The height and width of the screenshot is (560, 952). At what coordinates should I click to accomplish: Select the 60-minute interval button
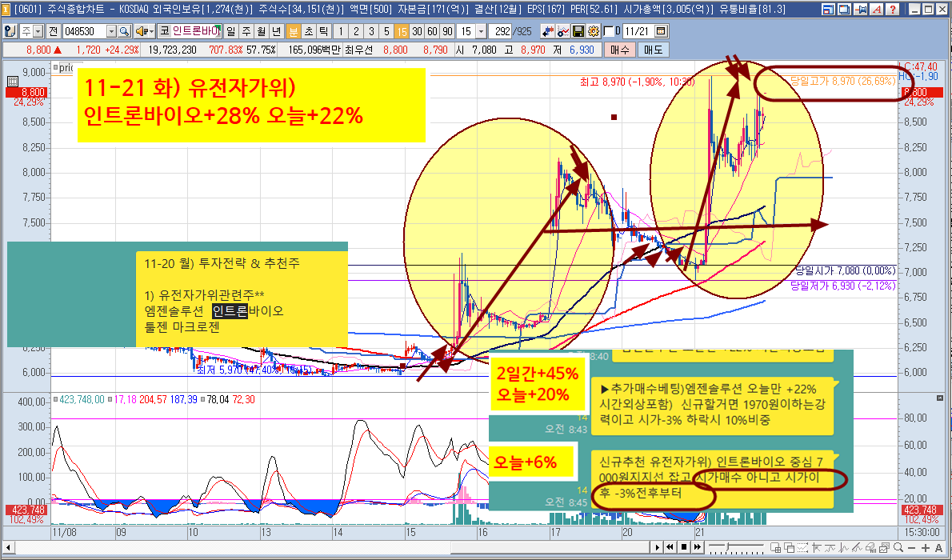pos(432,31)
